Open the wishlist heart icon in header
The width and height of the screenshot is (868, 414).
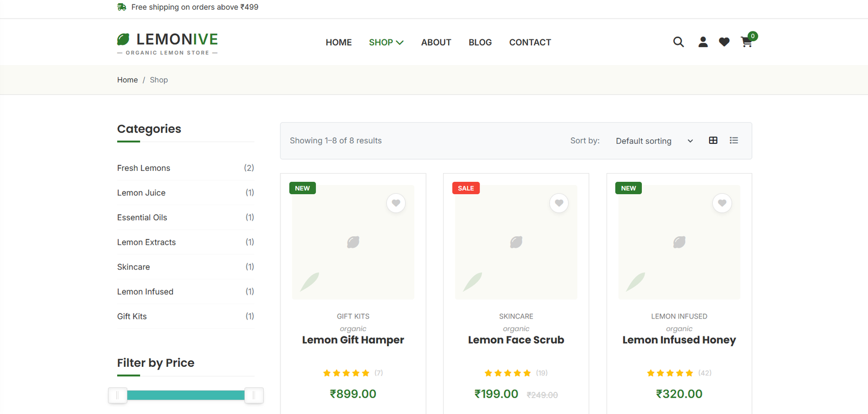coord(724,42)
